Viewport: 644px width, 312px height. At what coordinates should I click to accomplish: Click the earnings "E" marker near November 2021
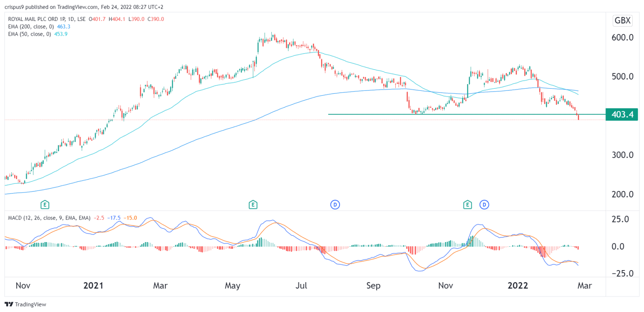click(x=467, y=205)
